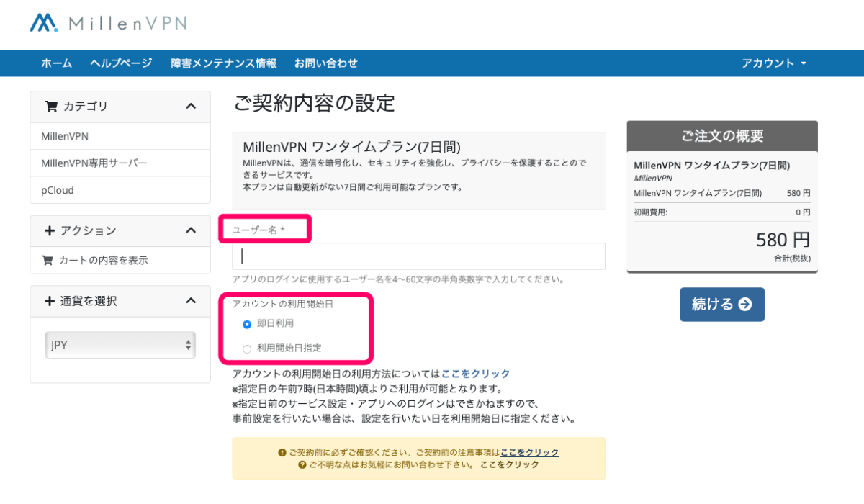The image size is (864, 504).
Task: Select MillenVPN category in sidebar
Action: tap(120, 136)
